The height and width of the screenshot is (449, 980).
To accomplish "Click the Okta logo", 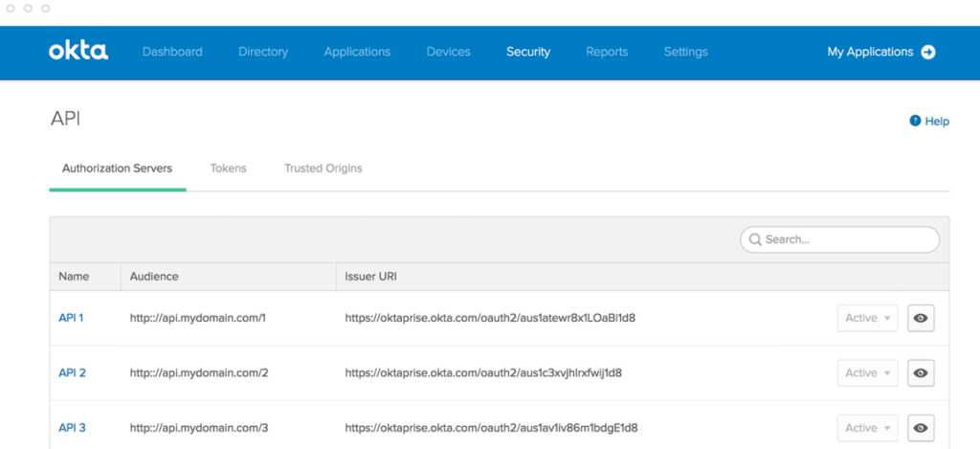I will (78, 52).
